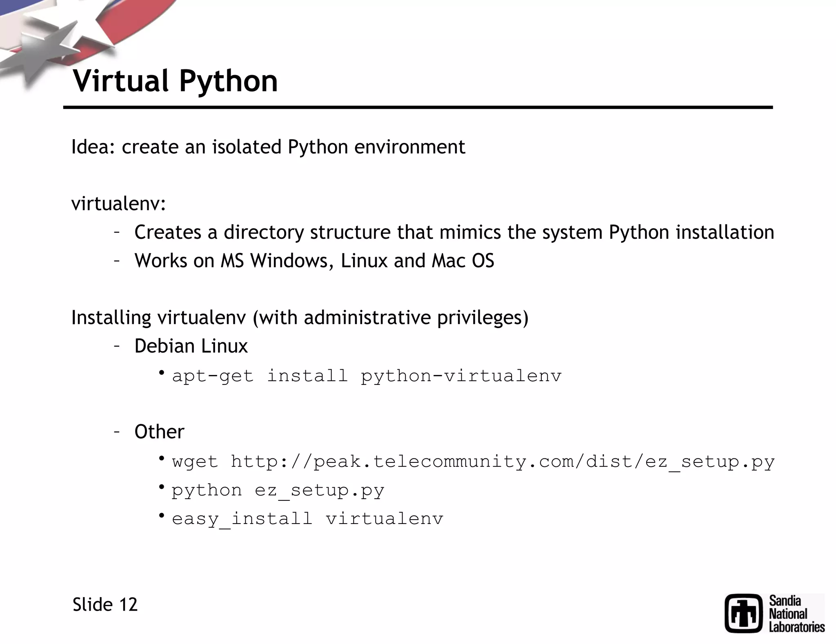Click the Debian Linux heading
This screenshot has width=836, height=644.
point(191,346)
